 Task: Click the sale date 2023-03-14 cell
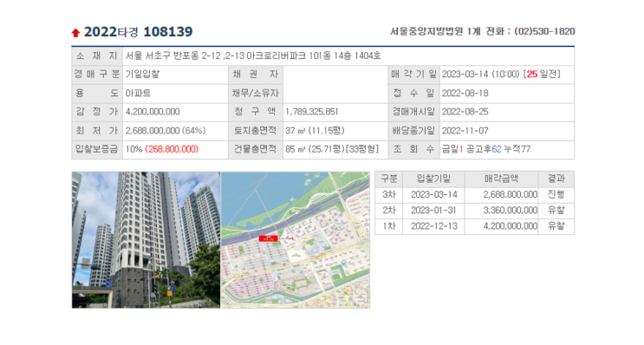(507, 75)
